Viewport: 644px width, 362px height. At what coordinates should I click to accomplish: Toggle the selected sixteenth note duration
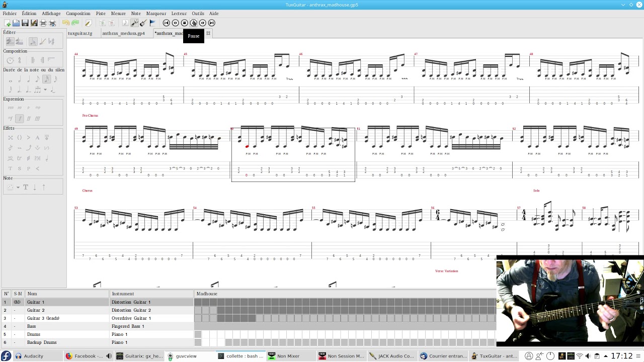[x=46, y=79]
